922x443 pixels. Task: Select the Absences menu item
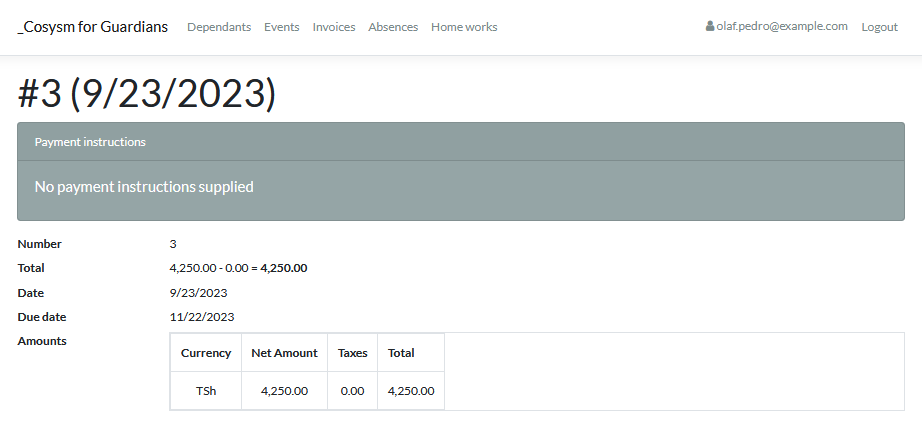click(x=393, y=27)
